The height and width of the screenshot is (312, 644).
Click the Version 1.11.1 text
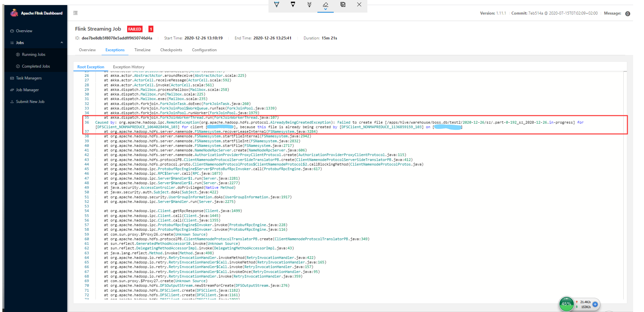[493, 13]
